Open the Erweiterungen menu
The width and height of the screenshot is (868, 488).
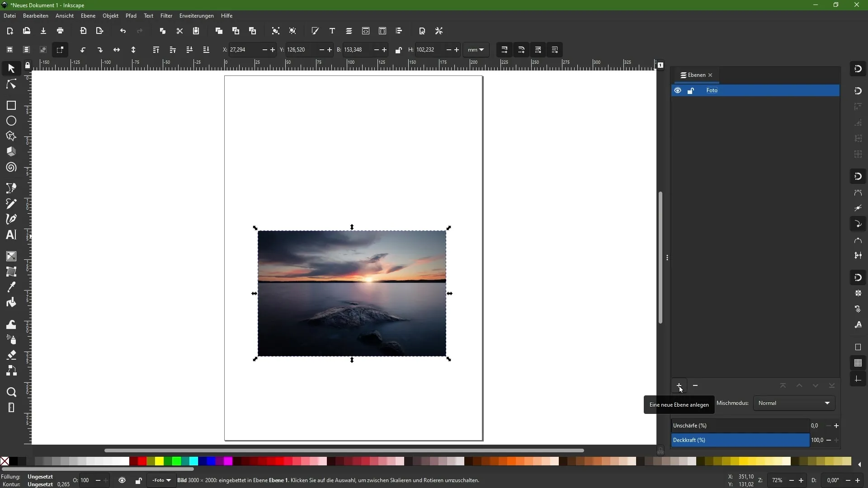pos(197,15)
